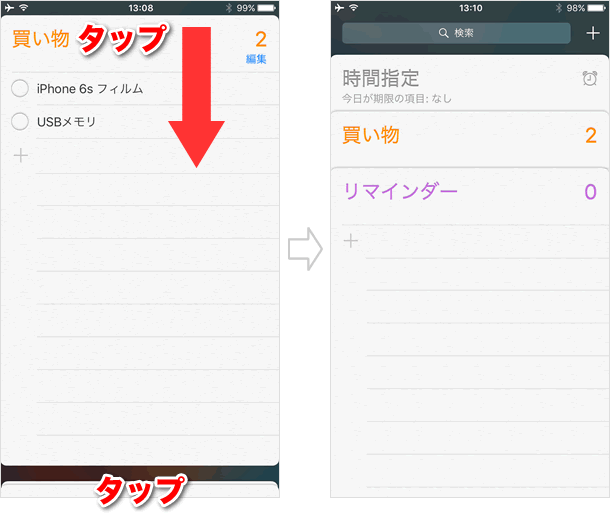The width and height of the screenshot is (610, 513).
Task: Add a new list with top-right plus
Action: [x=592, y=33]
